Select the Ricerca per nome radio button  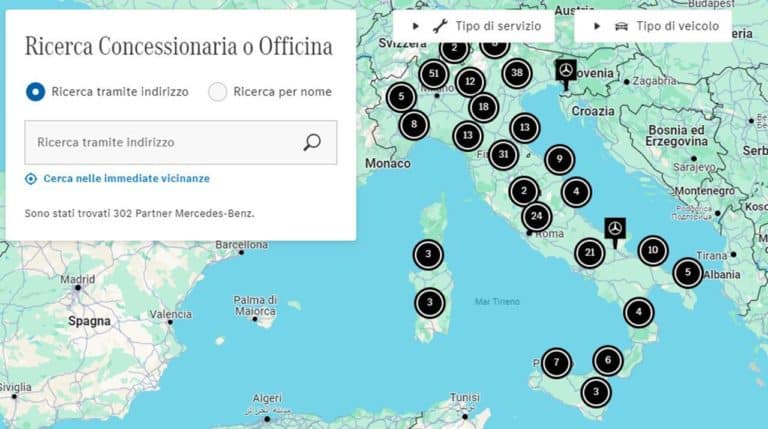(217, 92)
